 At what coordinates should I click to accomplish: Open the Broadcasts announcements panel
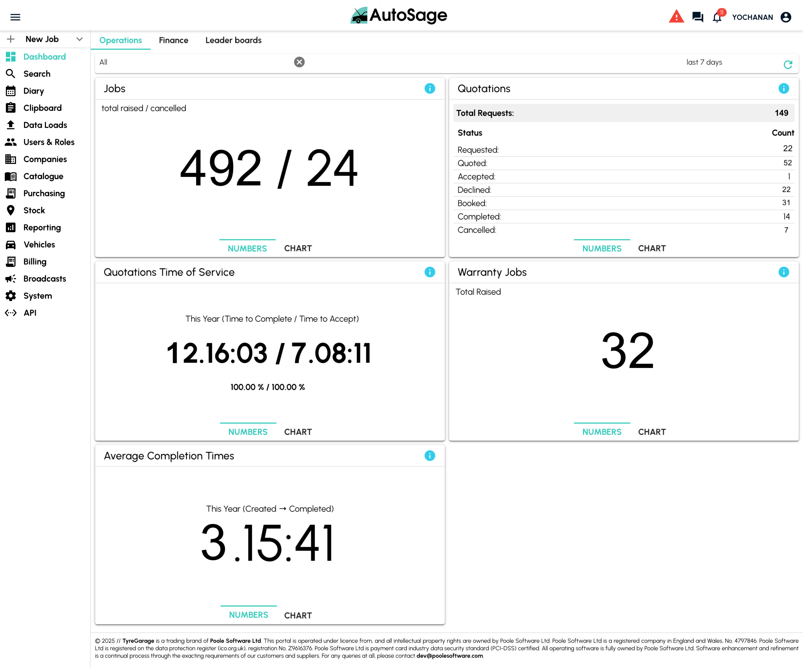44,278
